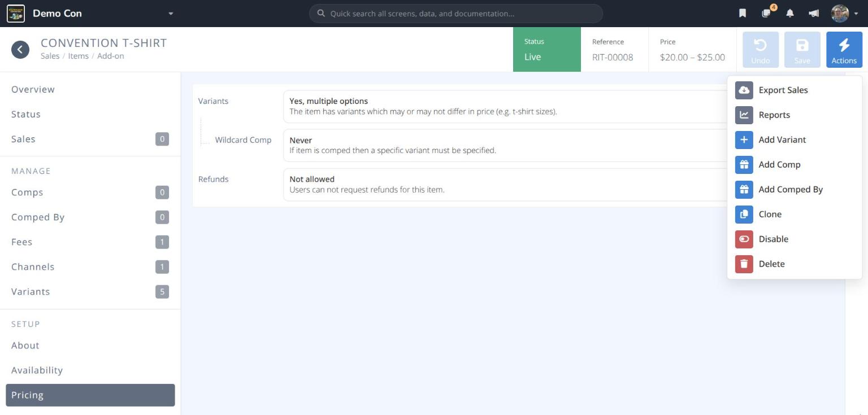The width and height of the screenshot is (868, 415).
Task: Open the Comped By sidebar section
Action: click(90, 217)
